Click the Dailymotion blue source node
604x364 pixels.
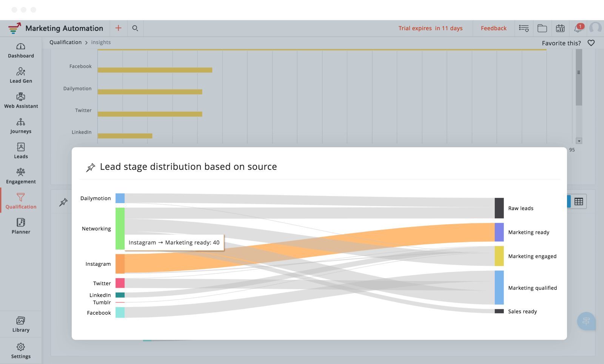120,198
